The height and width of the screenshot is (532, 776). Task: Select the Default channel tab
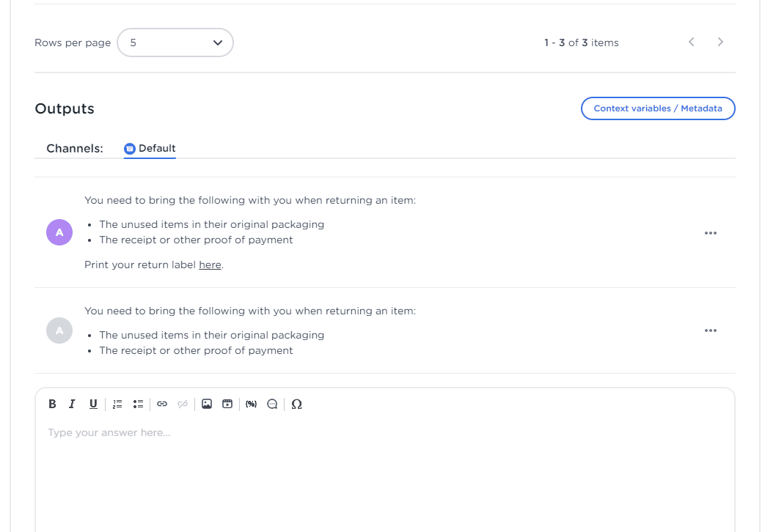[150, 148]
